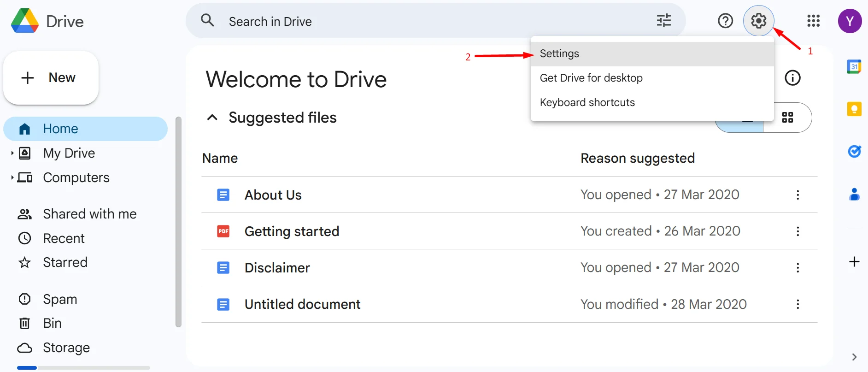Expand the My Drive tree arrow
This screenshot has height=372, width=868.
pos(12,153)
